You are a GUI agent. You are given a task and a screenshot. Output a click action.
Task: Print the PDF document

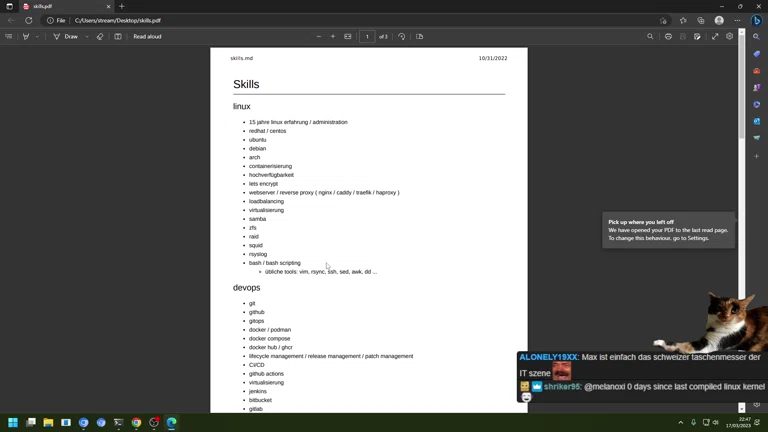pyautogui.click(x=668, y=37)
